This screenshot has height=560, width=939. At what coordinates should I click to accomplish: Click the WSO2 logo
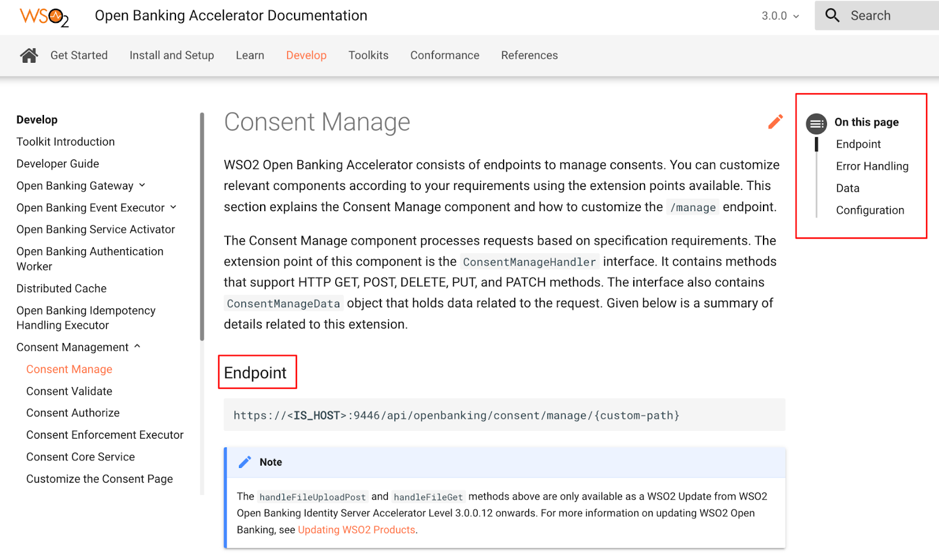click(43, 16)
